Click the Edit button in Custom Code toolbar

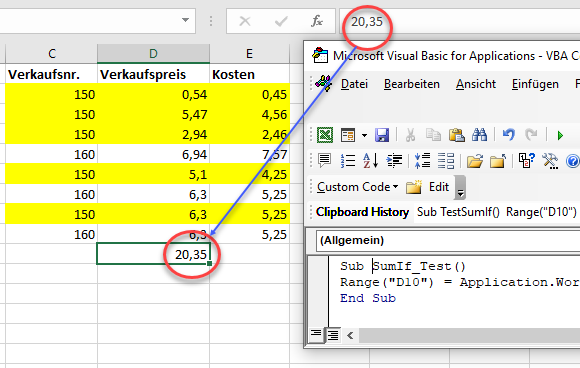coord(439,187)
